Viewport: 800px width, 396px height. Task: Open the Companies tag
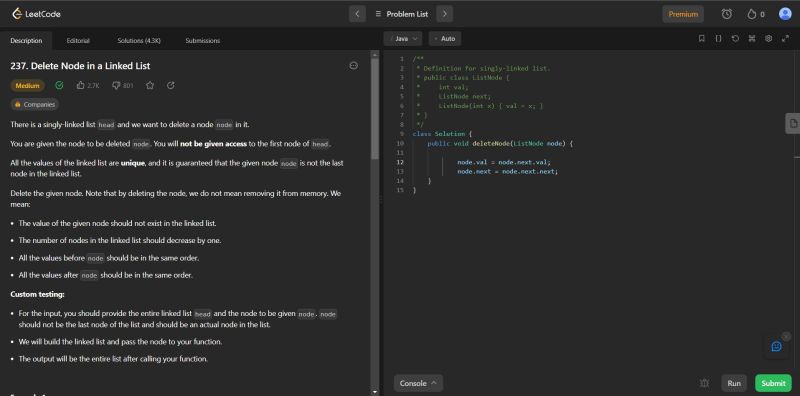point(35,104)
